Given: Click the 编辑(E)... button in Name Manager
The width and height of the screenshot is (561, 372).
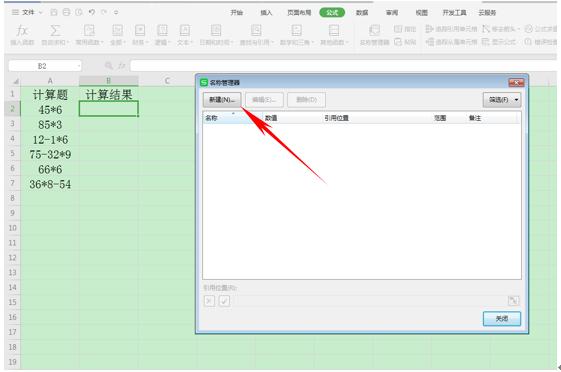Looking at the screenshot, I should (264, 100).
